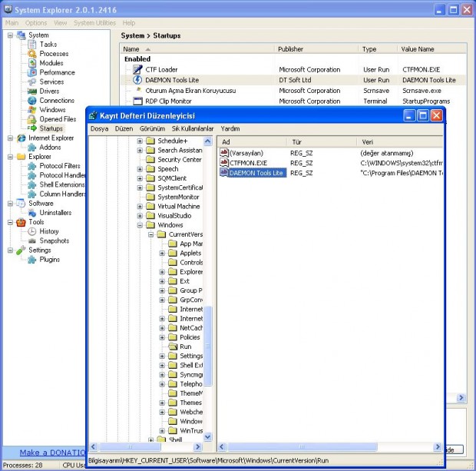Click the Make a DONATION link
476x471 pixels.
pos(52,453)
